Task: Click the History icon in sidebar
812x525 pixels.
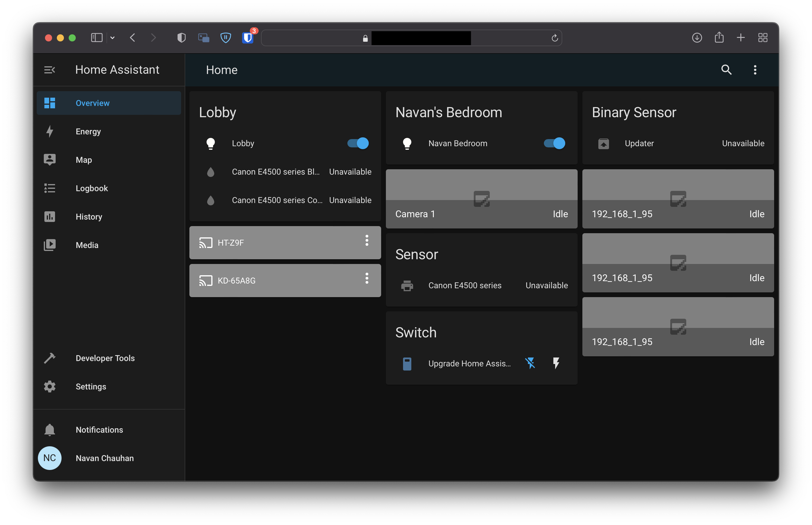Action: (x=50, y=216)
